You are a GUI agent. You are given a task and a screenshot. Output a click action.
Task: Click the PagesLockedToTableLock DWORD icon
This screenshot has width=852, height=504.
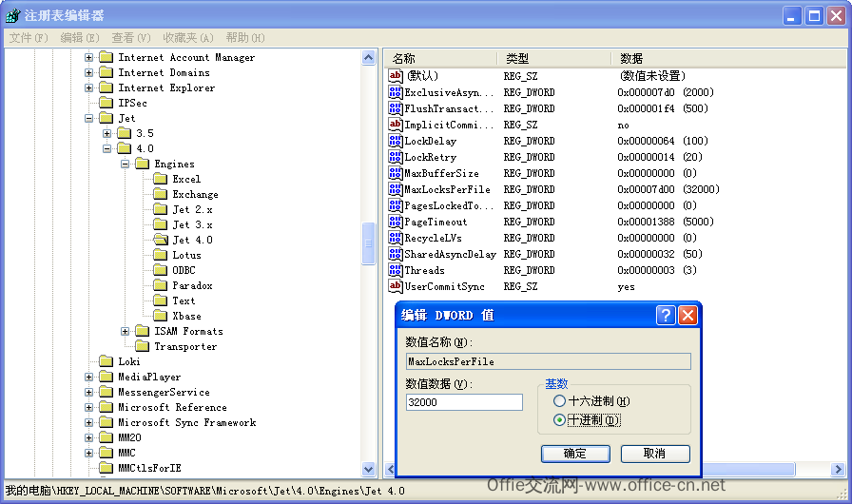pos(395,205)
